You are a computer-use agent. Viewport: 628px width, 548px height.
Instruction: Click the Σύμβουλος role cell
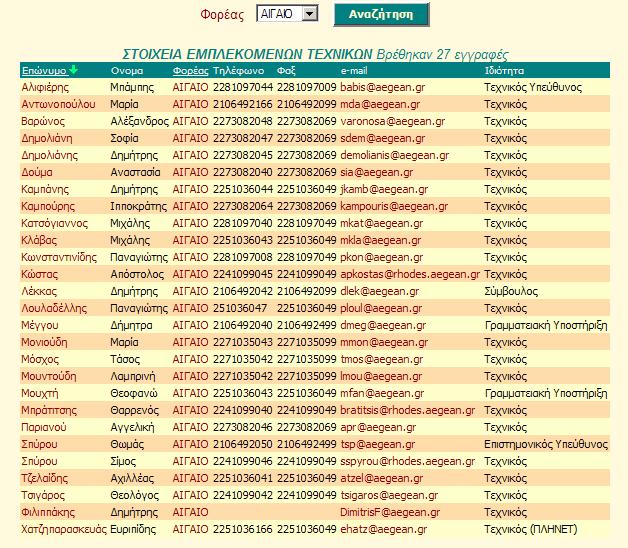tap(511, 291)
